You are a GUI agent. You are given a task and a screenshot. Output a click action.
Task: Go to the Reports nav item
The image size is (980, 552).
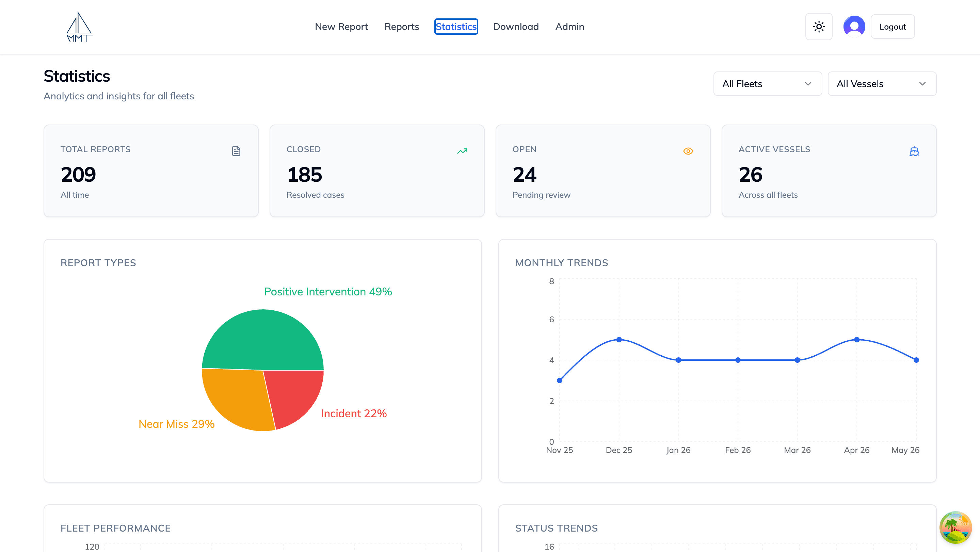pos(401,27)
